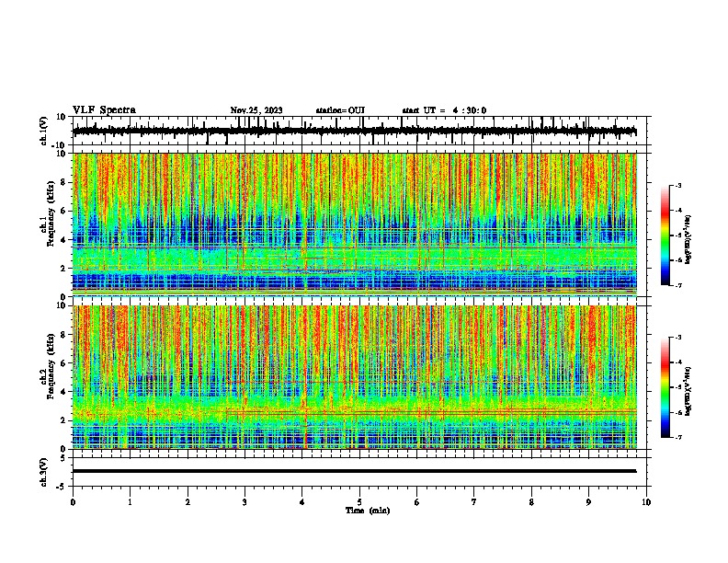Click the ch.2 spectrogram 8 kHz tick label
This screenshot has height=563, width=728.
coord(63,335)
